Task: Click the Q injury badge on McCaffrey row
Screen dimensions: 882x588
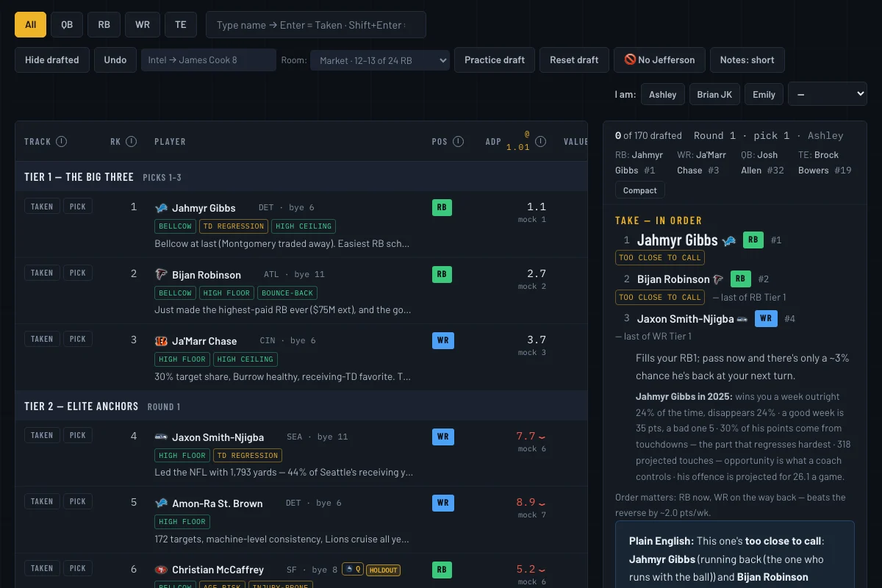Action: click(353, 570)
